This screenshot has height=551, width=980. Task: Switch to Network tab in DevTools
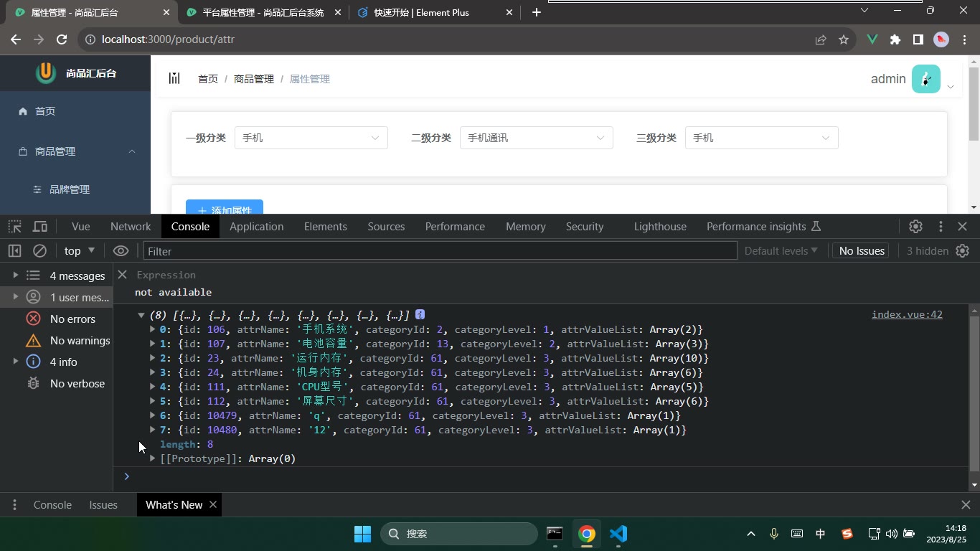point(131,226)
